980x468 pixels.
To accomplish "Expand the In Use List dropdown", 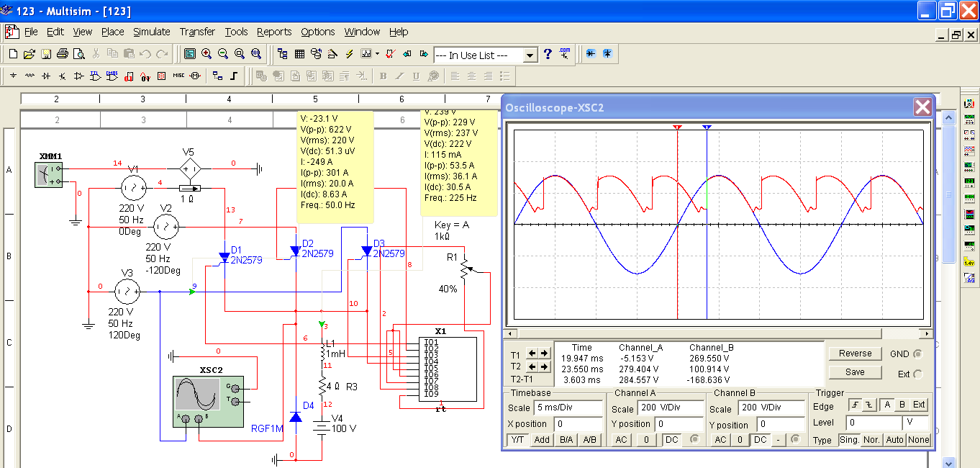I will 530,55.
